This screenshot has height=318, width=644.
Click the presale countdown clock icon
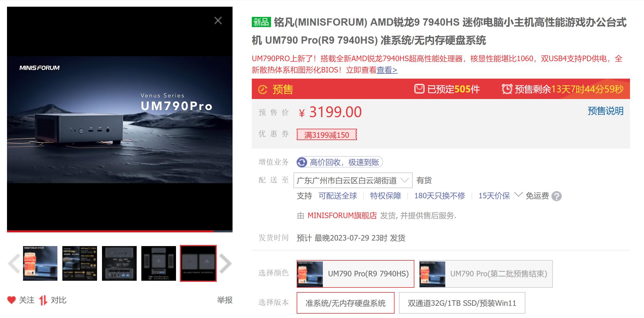point(507,89)
